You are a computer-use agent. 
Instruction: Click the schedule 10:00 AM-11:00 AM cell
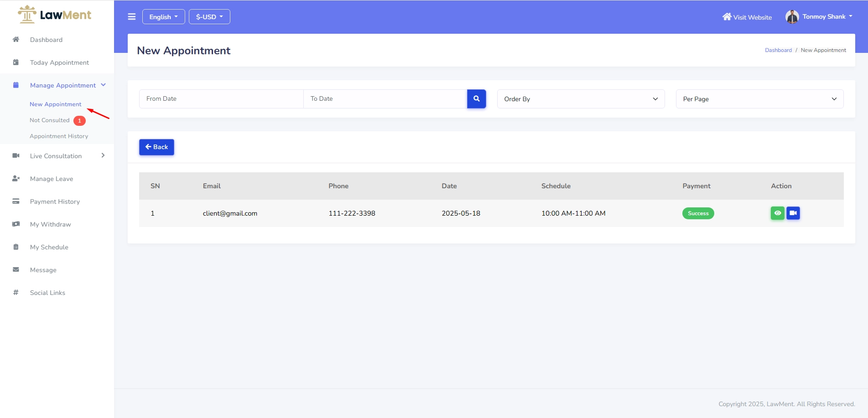pos(573,213)
